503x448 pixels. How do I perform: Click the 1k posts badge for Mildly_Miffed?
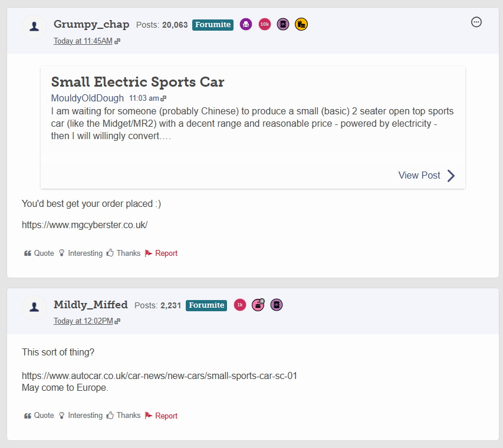239,305
